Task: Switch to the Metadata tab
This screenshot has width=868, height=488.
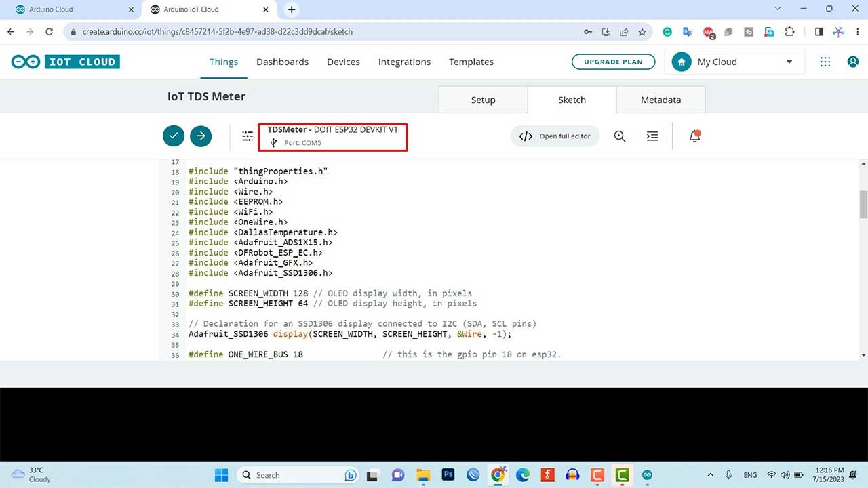Action: pos(660,99)
